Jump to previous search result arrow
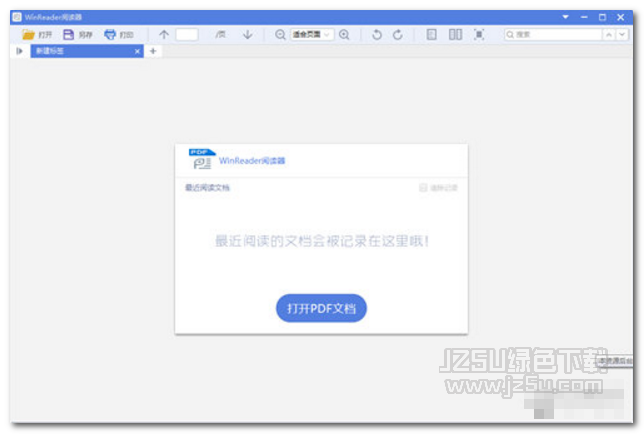Viewport: 644px width, 434px height. point(609,34)
